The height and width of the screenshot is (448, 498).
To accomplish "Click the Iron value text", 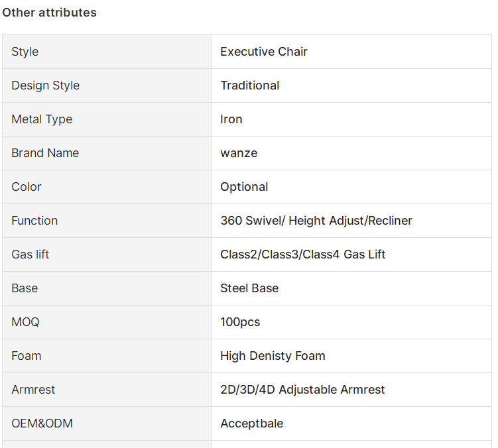I will point(231,119).
